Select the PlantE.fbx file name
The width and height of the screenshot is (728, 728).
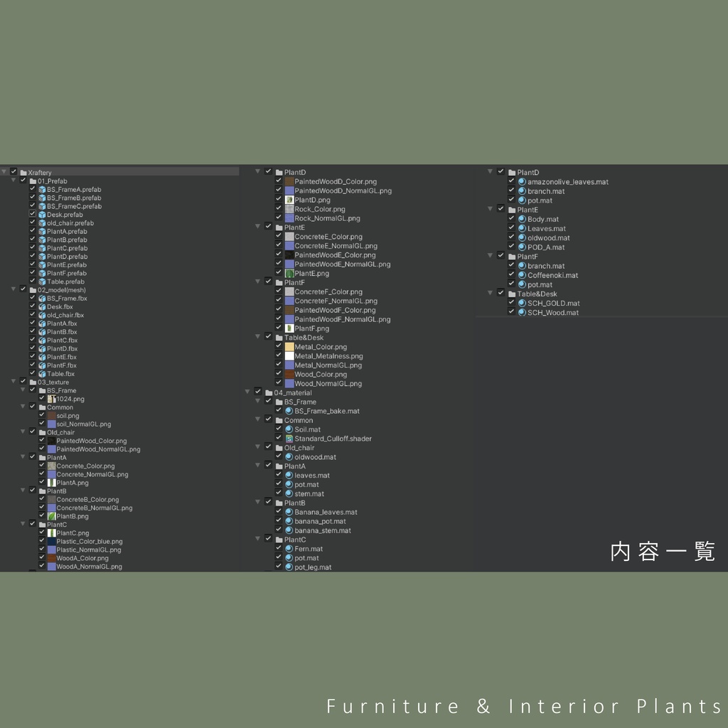pos(62,357)
